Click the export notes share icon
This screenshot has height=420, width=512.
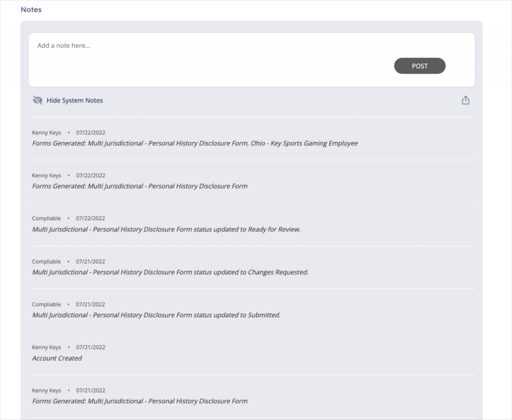[465, 100]
